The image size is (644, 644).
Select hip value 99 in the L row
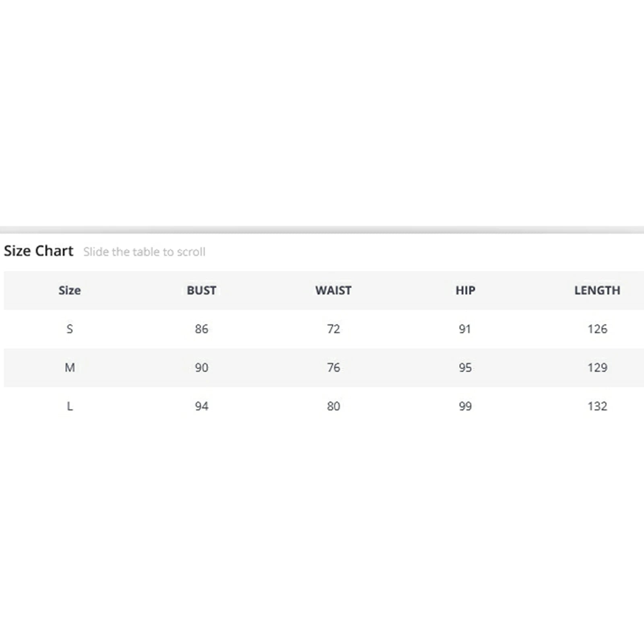coord(465,406)
